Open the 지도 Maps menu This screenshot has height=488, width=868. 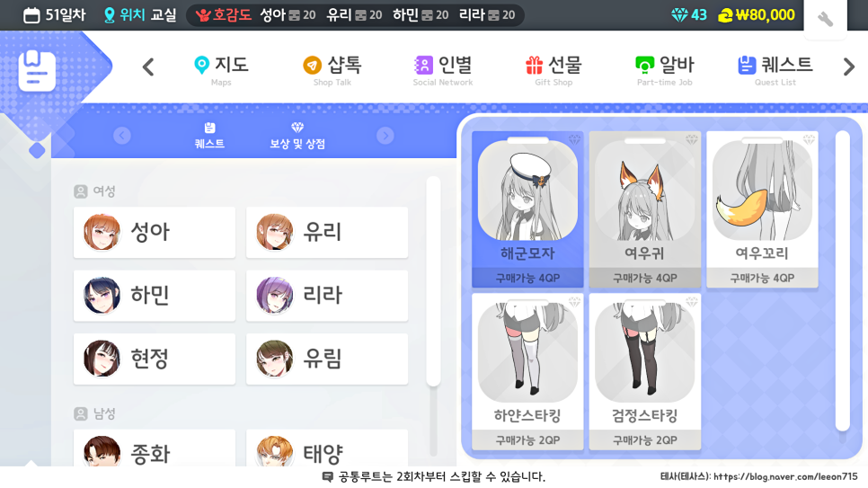(221, 70)
